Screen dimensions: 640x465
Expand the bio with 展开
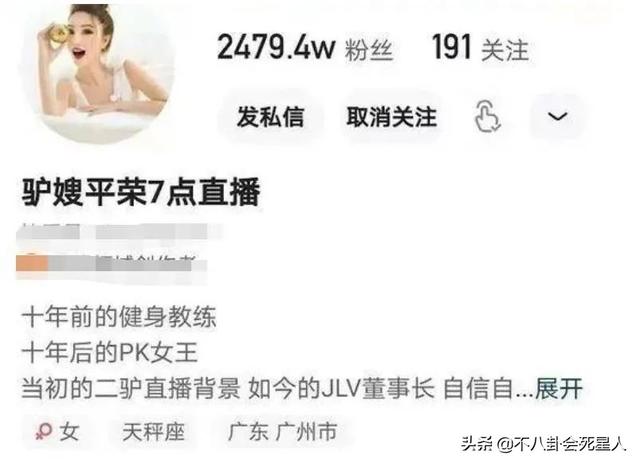click(x=558, y=389)
